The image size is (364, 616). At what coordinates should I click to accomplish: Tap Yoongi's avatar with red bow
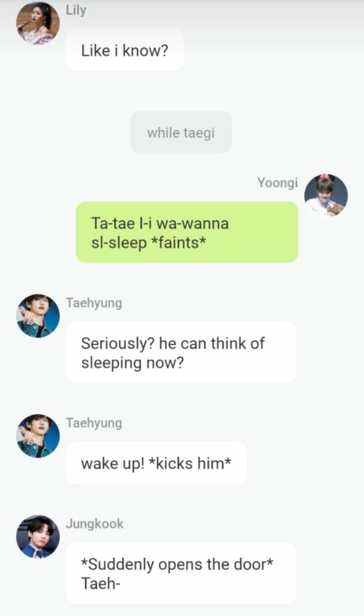(x=326, y=196)
